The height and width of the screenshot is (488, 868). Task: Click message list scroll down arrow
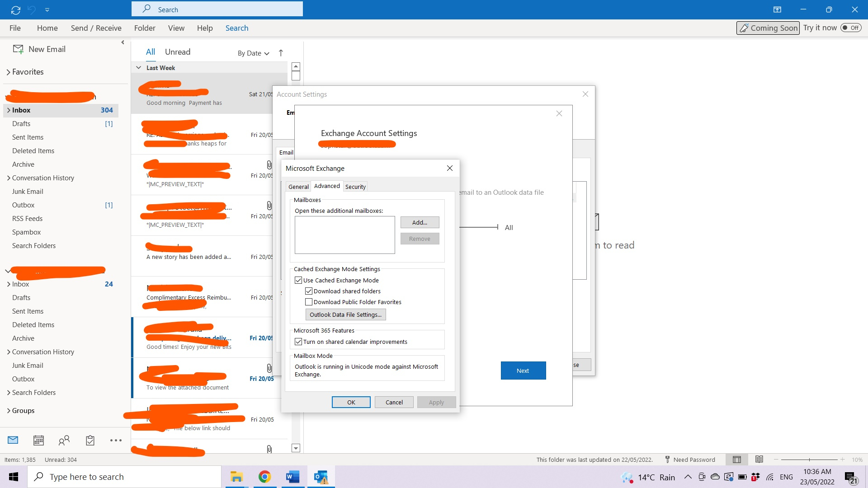click(x=296, y=448)
